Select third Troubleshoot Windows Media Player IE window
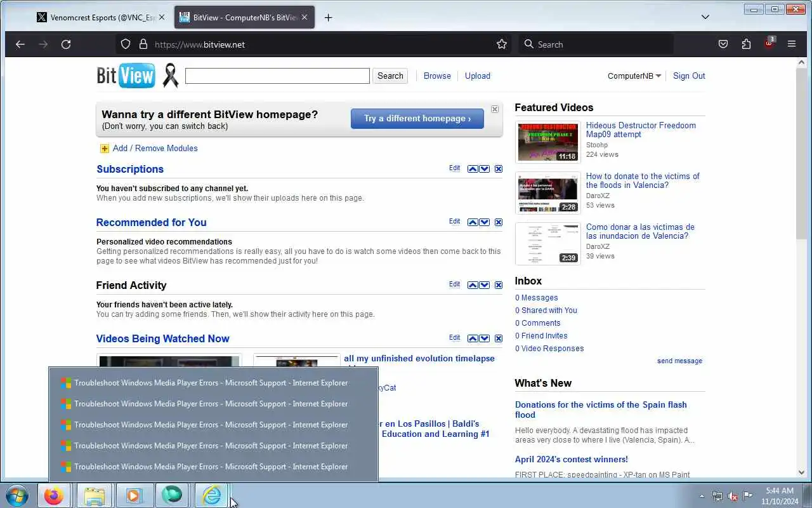Screen dimensions: 812x508 click(x=213, y=425)
